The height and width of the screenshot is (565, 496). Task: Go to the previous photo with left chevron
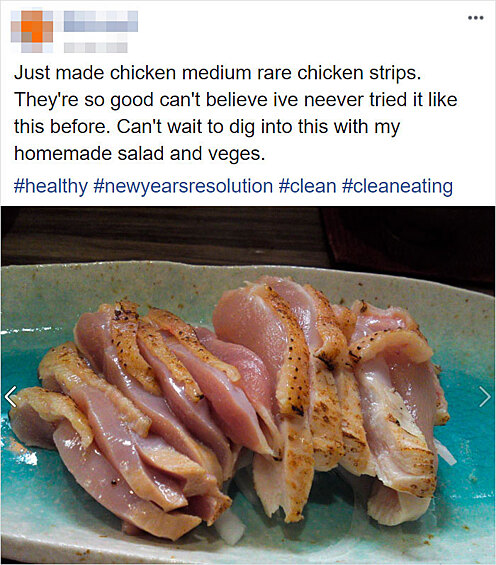[x=11, y=396]
